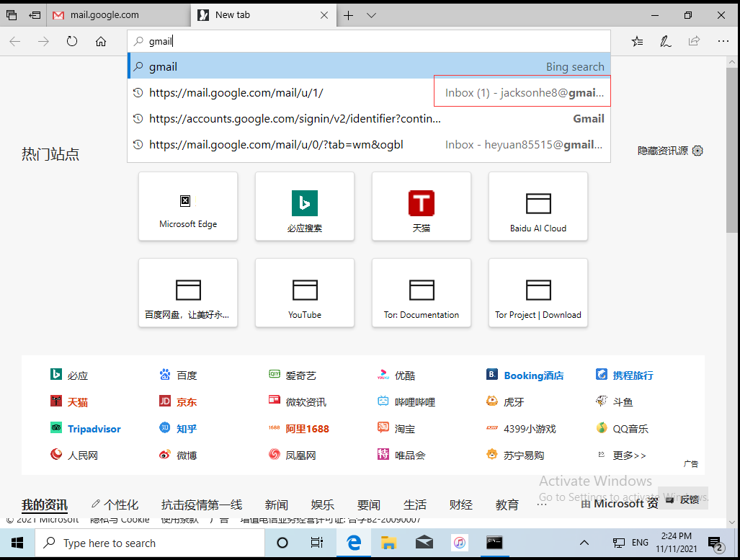This screenshot has height=560, width=740.
Task: Select the 我的资讯 news tab
Action: [45, 505]
